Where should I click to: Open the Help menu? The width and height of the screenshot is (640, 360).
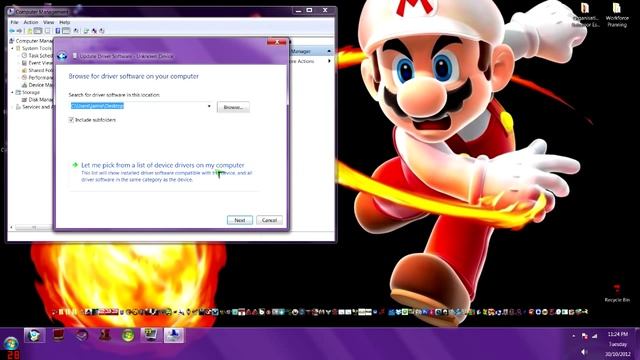coord(64,22)
